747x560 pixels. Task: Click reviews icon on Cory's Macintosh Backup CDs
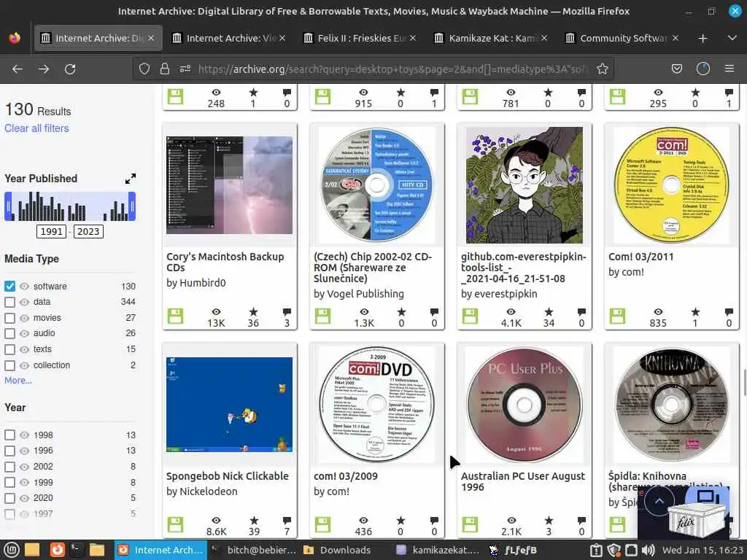point(287,312)
